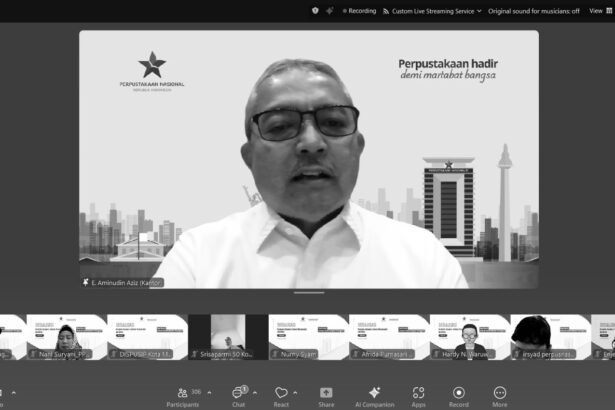
Task: Open the Chat panel
Action: pyautogui.click(x=239, y=394)
